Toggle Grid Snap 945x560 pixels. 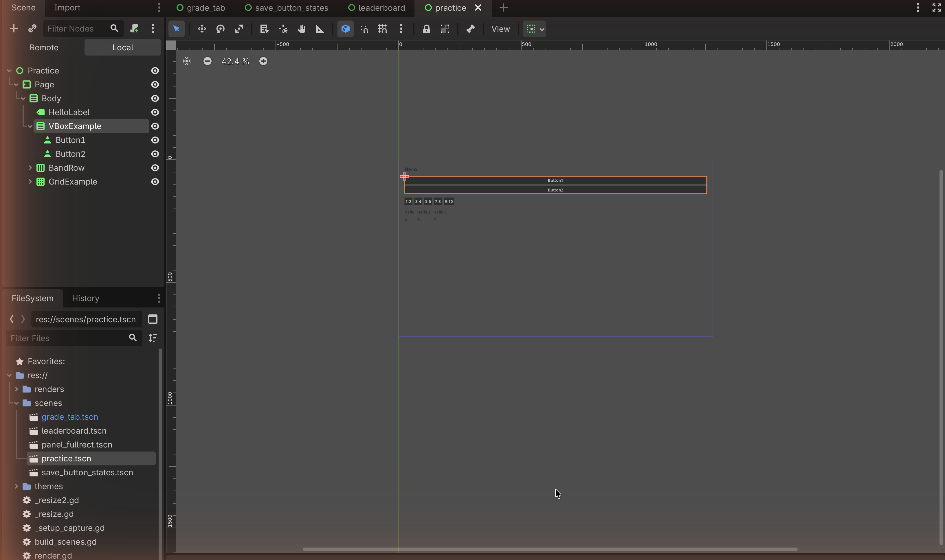coord(382,29)
